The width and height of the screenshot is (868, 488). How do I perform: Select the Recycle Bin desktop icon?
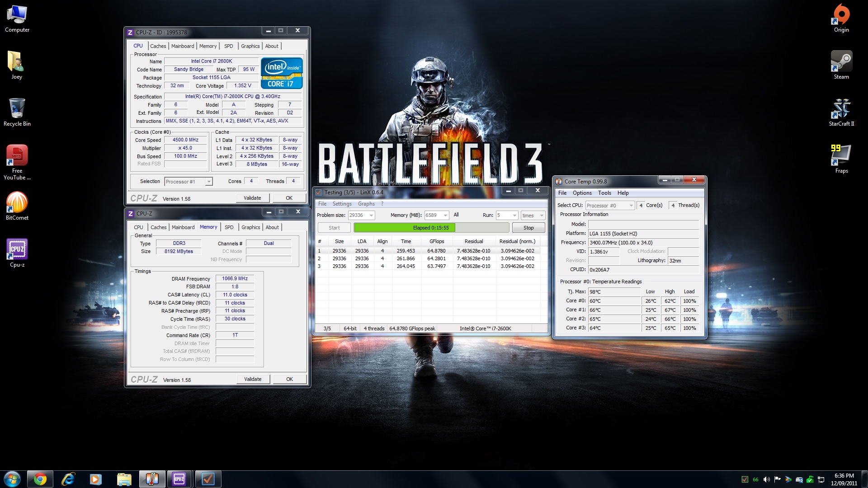17,112
